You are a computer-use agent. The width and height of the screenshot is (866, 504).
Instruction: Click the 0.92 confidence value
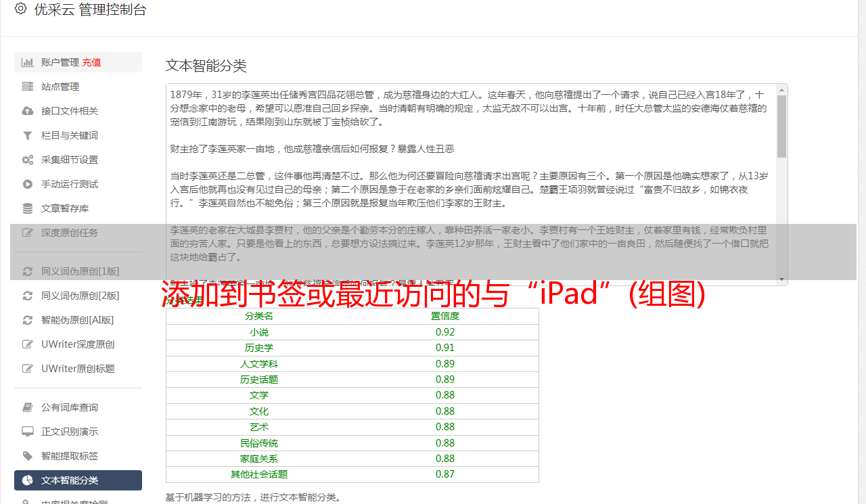click(x=445, y=332)
